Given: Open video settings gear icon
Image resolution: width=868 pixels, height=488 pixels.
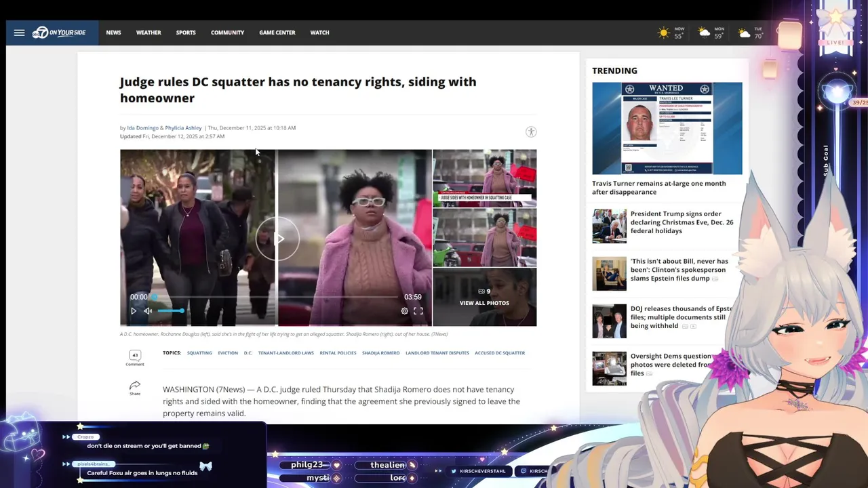Looking at the screenshot, I should pyautogui.click(x=404, y=311).
